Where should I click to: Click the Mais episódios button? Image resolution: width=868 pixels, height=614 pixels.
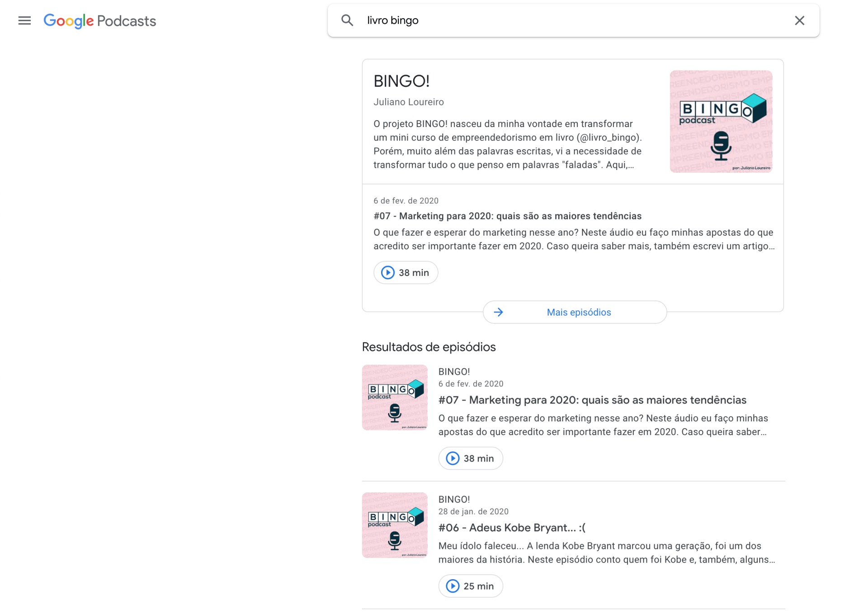(x=575, y=312)
